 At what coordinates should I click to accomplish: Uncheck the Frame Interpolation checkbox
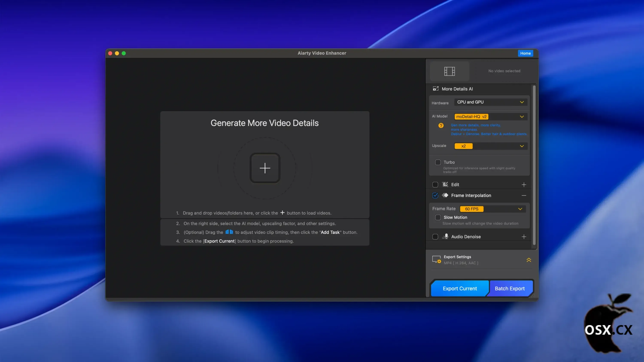pos(435,195)
